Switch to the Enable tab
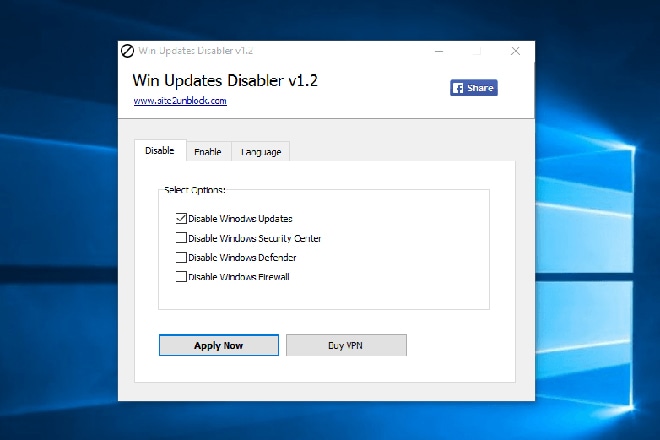Image resolution: width=660 pixels, height=440 pixels. 208,152
